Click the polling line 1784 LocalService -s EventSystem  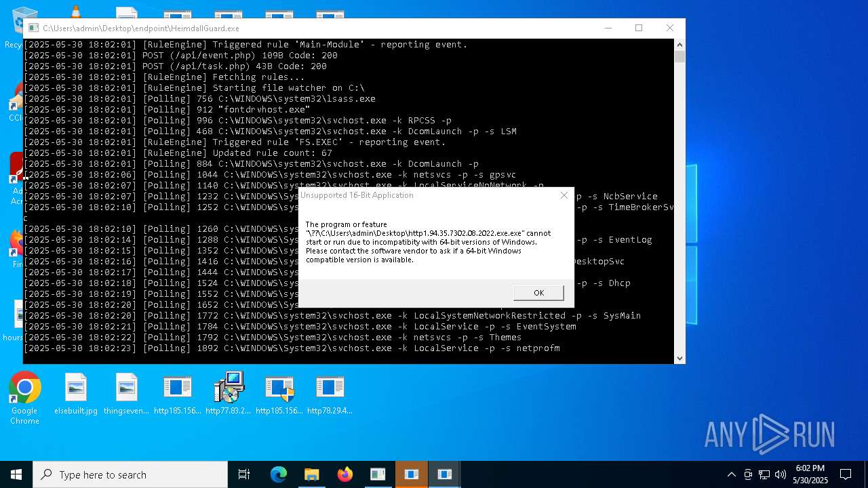300,327
